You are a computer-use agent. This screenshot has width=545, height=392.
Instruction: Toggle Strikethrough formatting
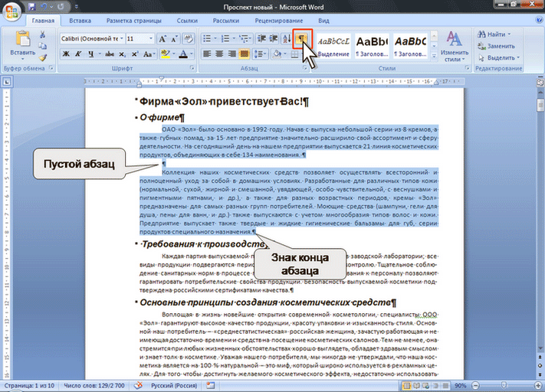pos(110,54)
